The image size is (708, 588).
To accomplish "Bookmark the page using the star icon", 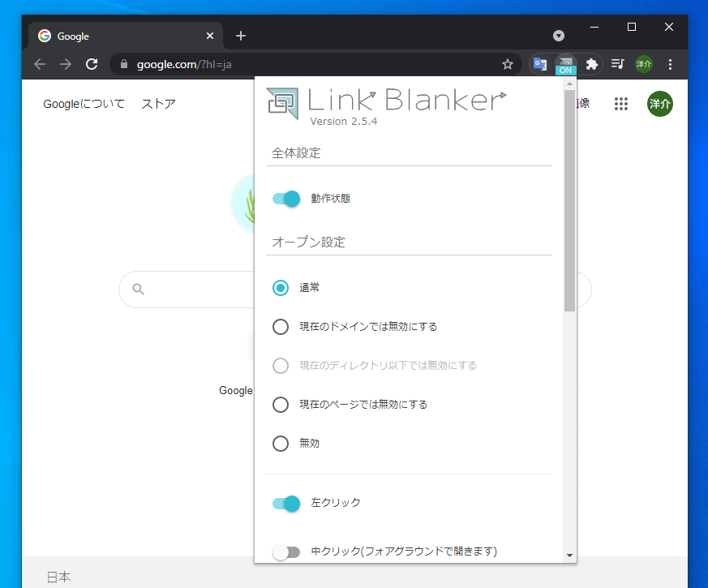I will click(508, 63).
